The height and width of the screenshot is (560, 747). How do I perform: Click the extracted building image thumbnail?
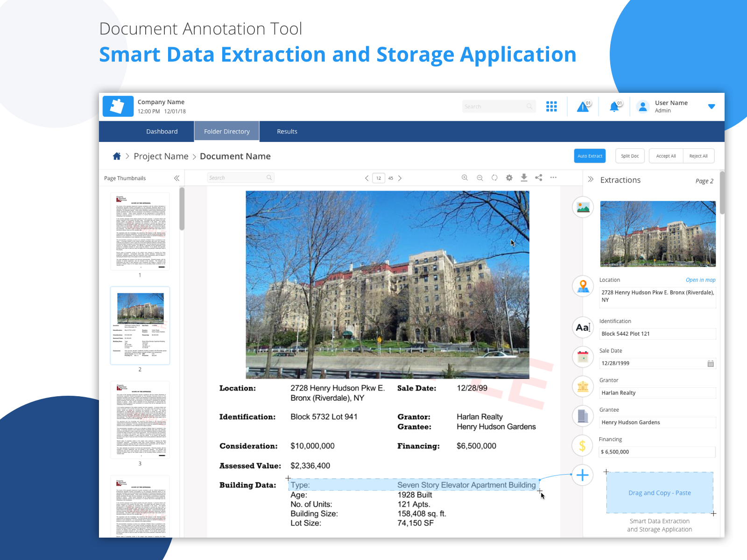[658, 234]
